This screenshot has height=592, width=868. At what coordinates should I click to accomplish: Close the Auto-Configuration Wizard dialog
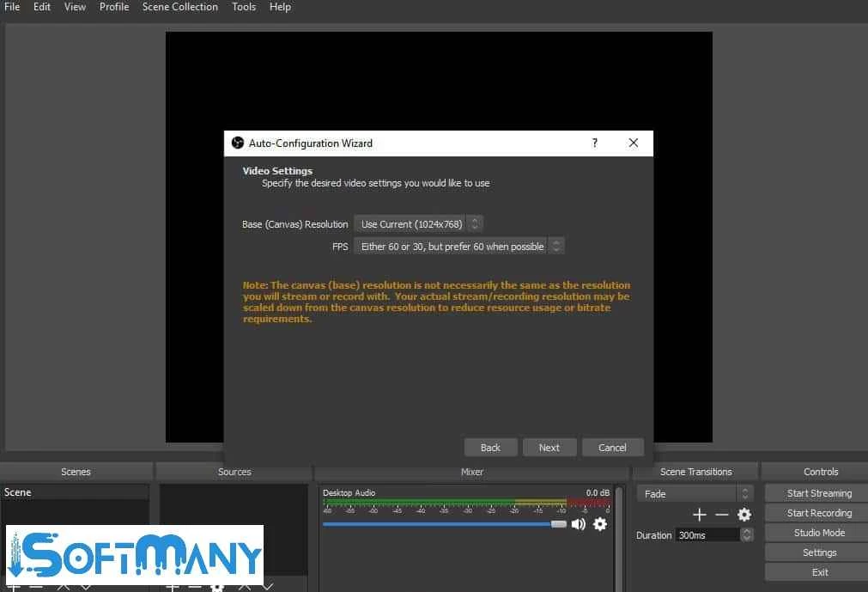(634, 143)
